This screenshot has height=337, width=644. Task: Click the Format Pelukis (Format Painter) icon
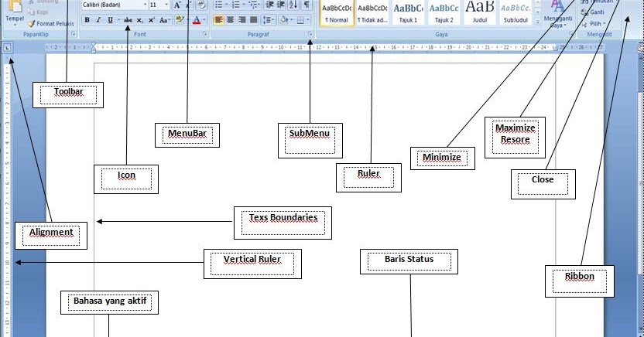pyautogui.click(x=51, y=24)
